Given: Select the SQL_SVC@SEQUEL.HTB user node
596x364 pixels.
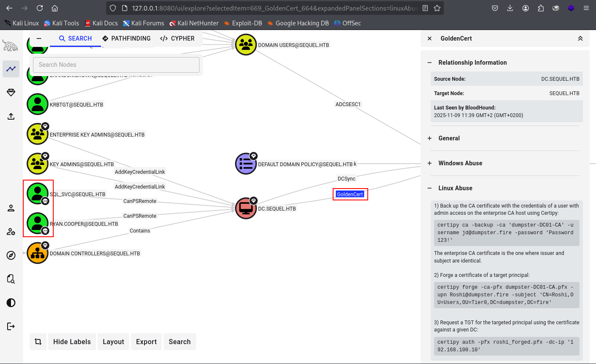Looking at the screenshot, I should (38, 193).
